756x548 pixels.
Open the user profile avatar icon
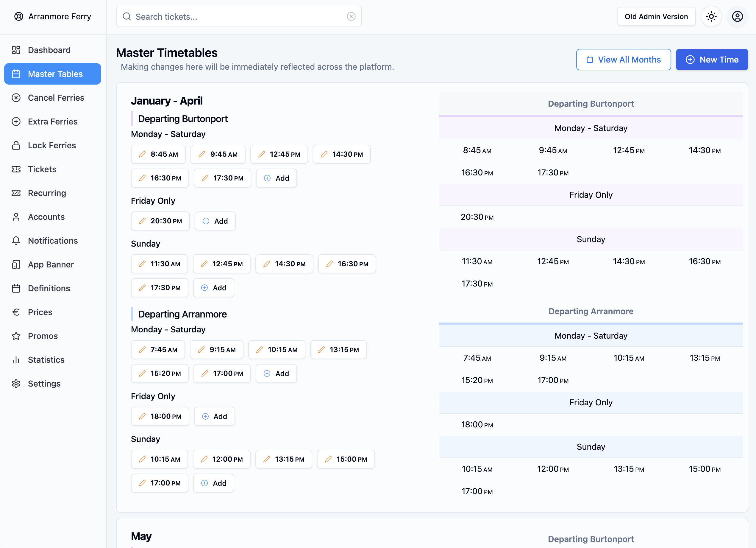(737, 16)
